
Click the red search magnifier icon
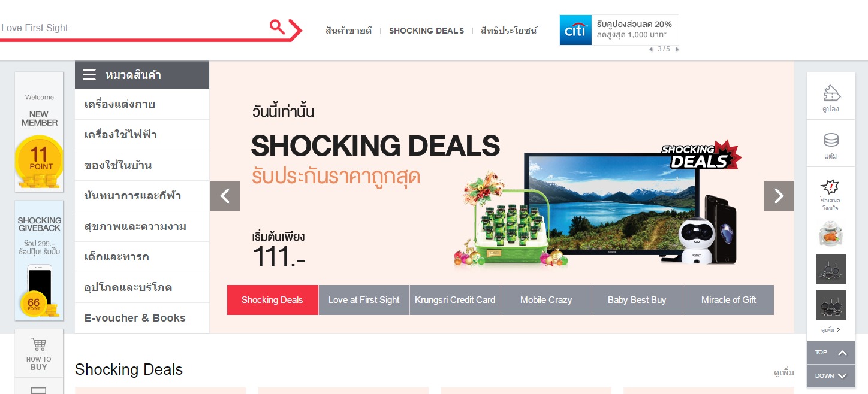click(277, 26)
